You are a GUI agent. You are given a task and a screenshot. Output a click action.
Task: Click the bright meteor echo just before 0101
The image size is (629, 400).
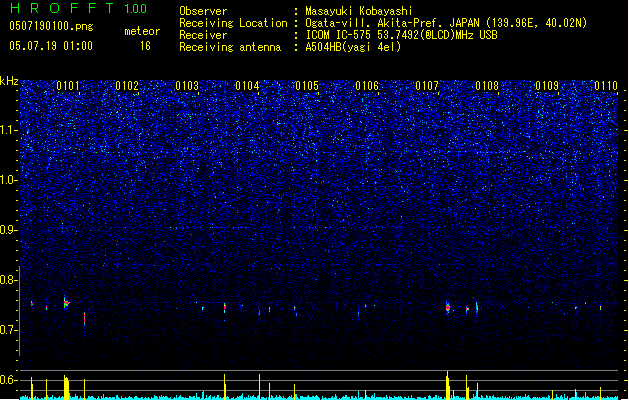tap(66, 303)
